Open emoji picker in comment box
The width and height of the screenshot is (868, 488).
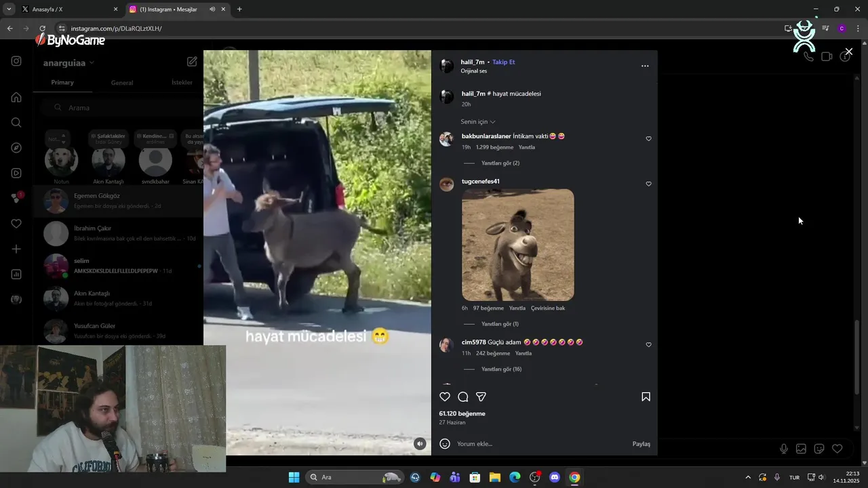point(445,444)
